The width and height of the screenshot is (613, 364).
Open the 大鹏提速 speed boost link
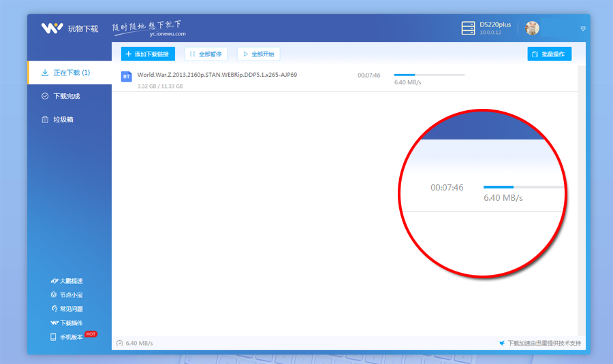click(67, 281)
